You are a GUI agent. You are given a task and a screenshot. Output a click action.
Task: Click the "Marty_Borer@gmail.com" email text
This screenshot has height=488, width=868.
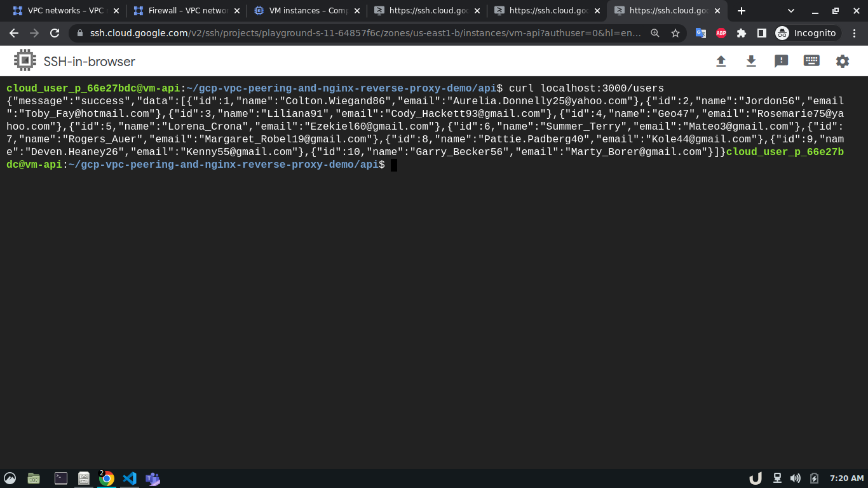[637, 152]
